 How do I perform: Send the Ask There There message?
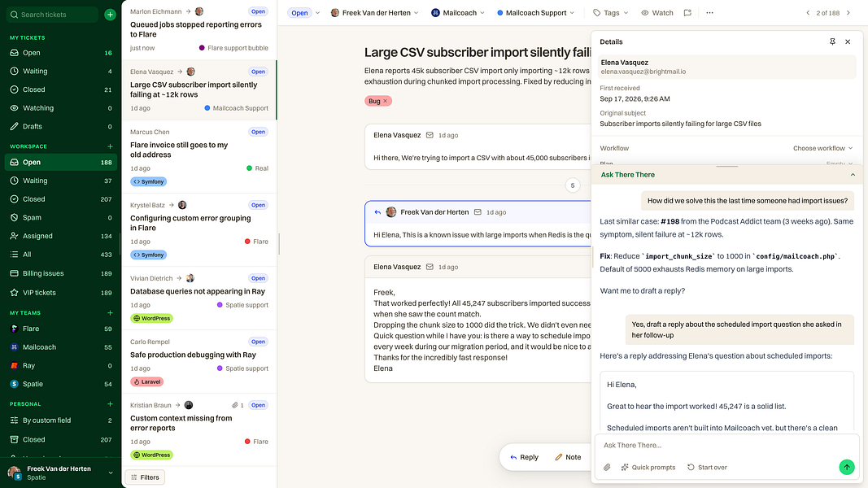[846, 467]
